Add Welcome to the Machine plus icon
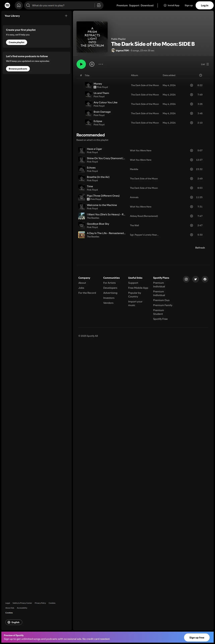The height and width of the screenshot is (644, 215). click(x=191, y=207)
